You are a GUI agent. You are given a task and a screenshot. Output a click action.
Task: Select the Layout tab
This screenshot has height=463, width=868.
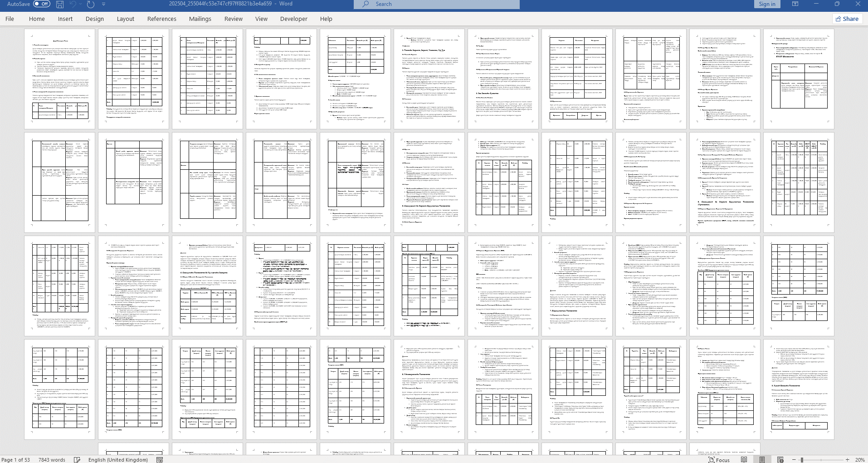tap(126, 19)
